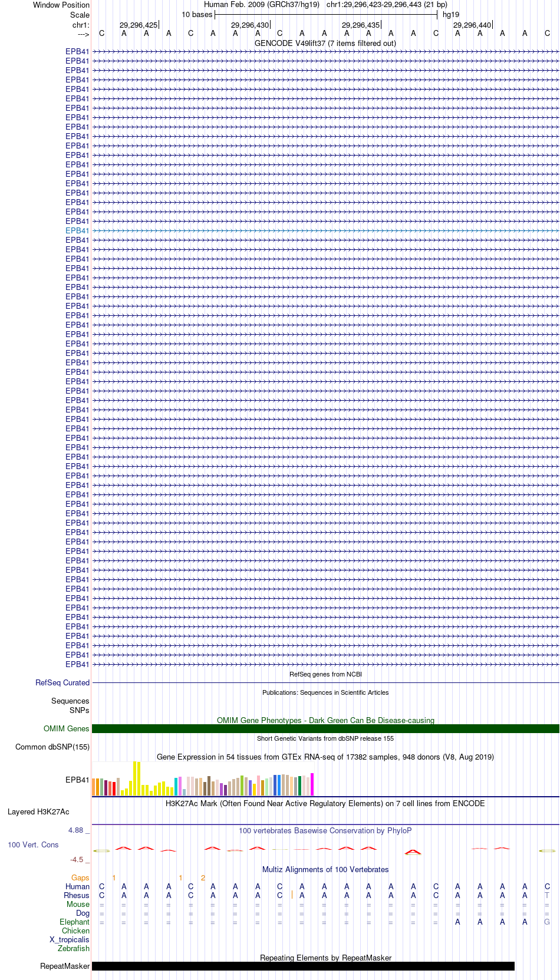Click the OMIM Gene Phenotypes title text
The image size is (560, 980).
click(325, 720)
